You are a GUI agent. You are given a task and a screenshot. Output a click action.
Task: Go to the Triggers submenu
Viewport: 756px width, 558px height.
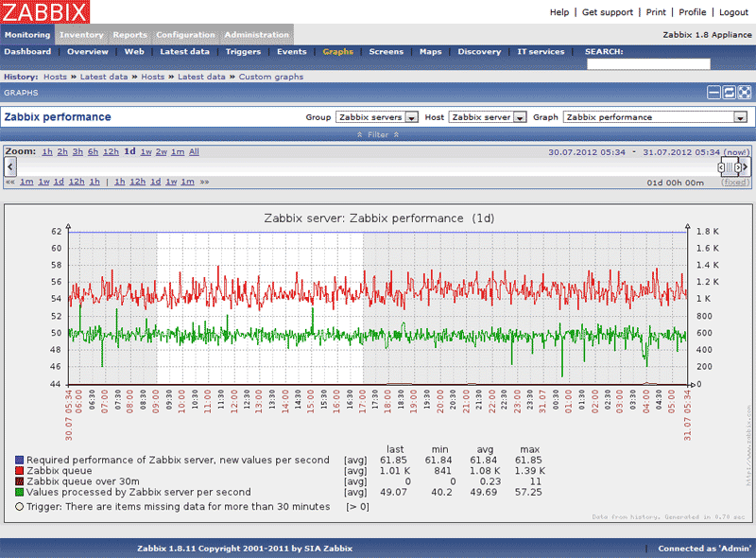(x=243, y=52)
